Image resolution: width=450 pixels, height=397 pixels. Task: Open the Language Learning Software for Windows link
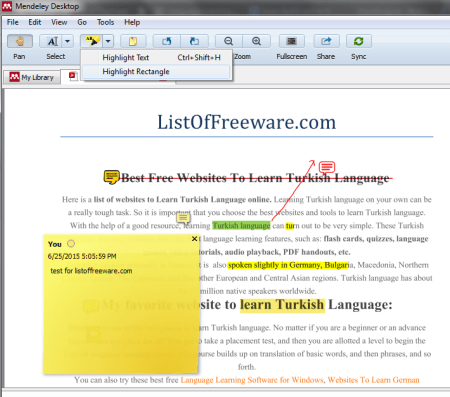tap(252, 380)
